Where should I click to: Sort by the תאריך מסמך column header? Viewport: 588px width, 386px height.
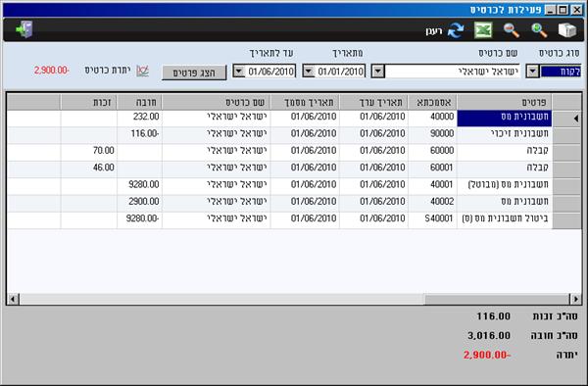tap(305, 102)
